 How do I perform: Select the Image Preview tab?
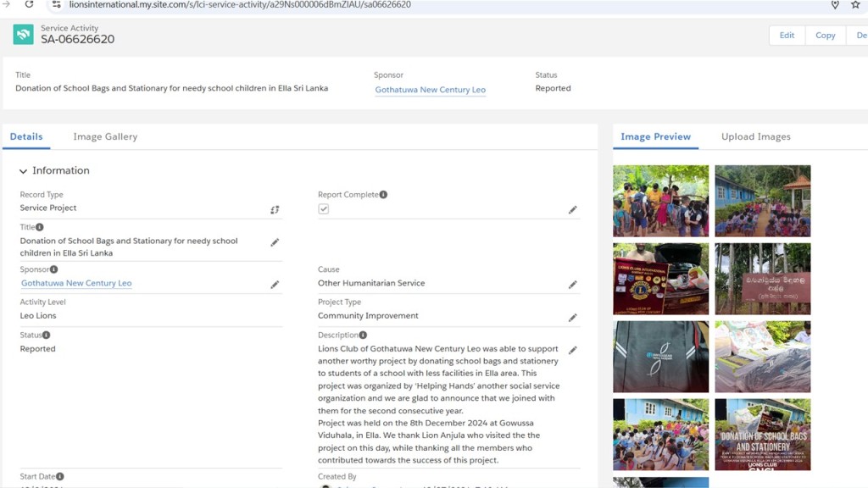point(655,136)
